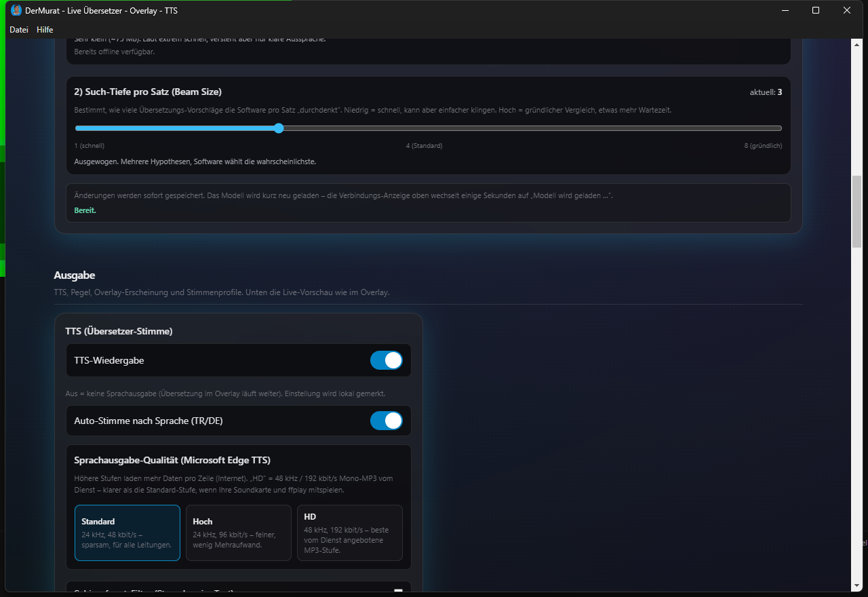Click the '4 (Standard)' slider label
868x597 pixels.
click(x=424, y=146)
